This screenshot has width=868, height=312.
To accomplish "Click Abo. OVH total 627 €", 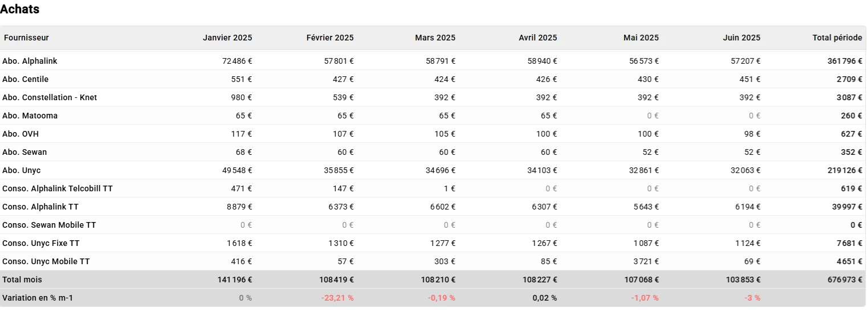I will [x=851, y=134].
